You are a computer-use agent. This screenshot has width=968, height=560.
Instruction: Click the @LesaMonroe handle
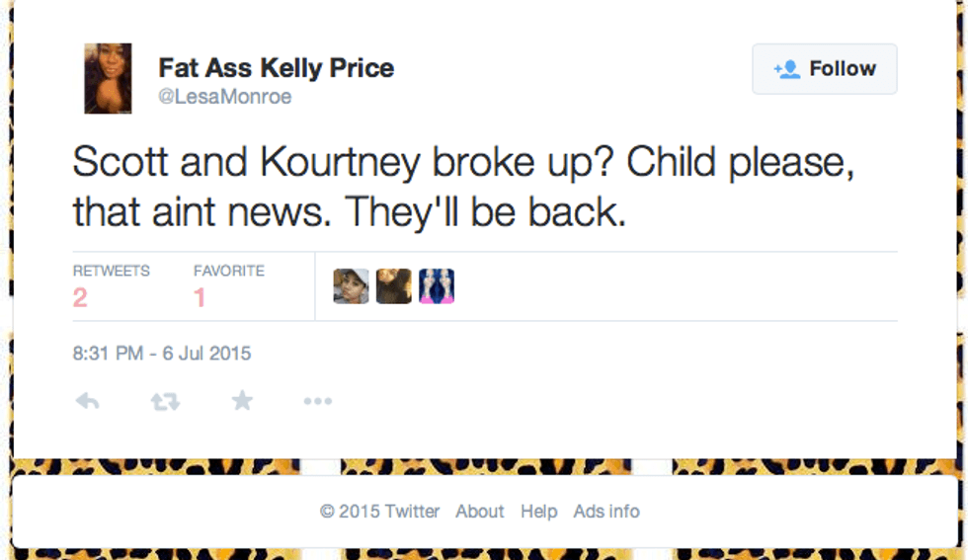[225, 97]
